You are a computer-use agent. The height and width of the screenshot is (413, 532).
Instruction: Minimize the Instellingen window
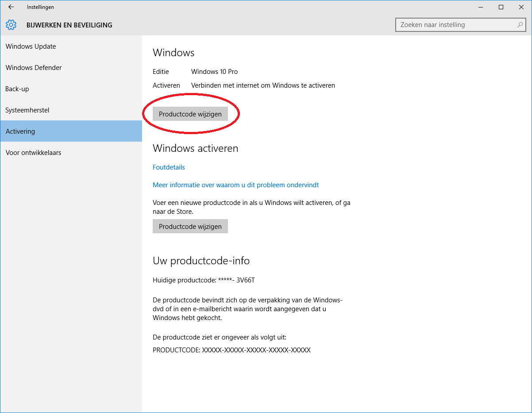click(x=481, y=7)
